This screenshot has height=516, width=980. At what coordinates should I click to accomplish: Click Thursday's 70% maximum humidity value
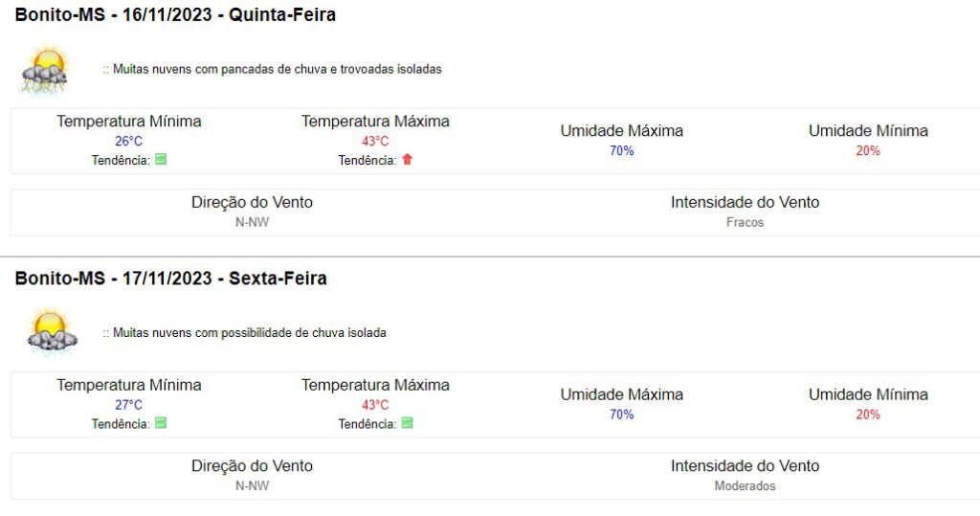tap(622, 150)
